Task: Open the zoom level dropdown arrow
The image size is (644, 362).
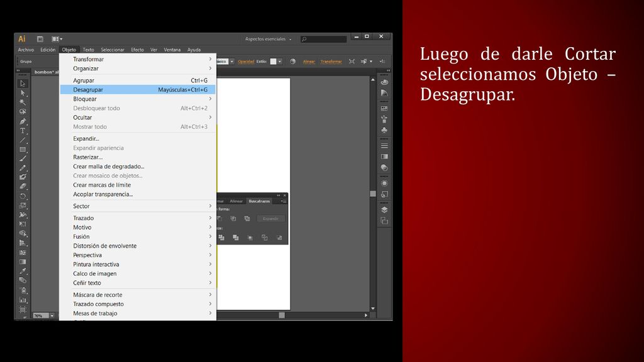Action: tap(52, 315)
